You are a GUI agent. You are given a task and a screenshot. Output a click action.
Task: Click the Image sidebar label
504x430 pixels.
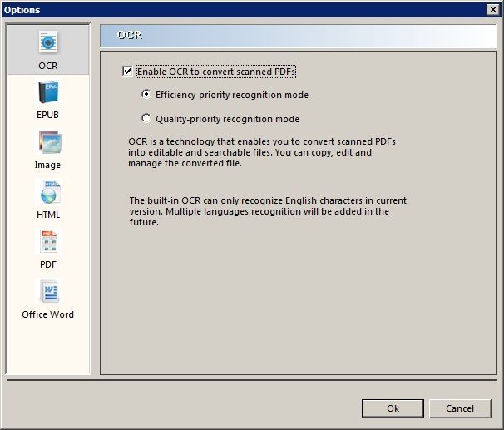tap(47, 165)
